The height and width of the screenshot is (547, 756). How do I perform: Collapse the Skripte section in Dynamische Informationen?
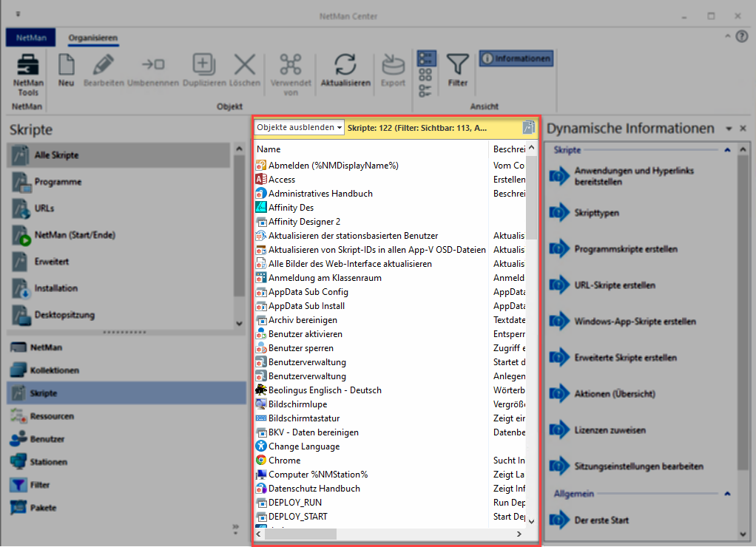[727, 150]
